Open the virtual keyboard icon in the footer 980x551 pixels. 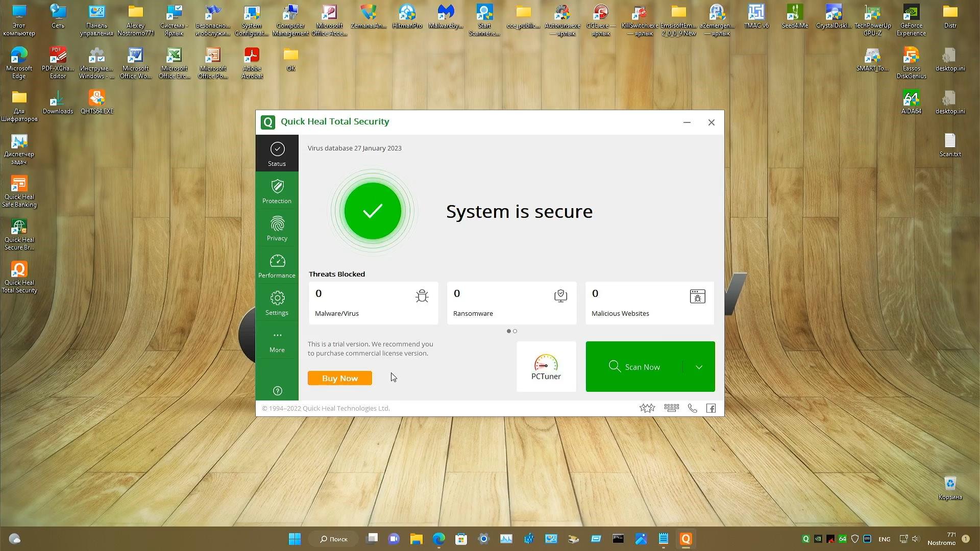pos(671,408)
